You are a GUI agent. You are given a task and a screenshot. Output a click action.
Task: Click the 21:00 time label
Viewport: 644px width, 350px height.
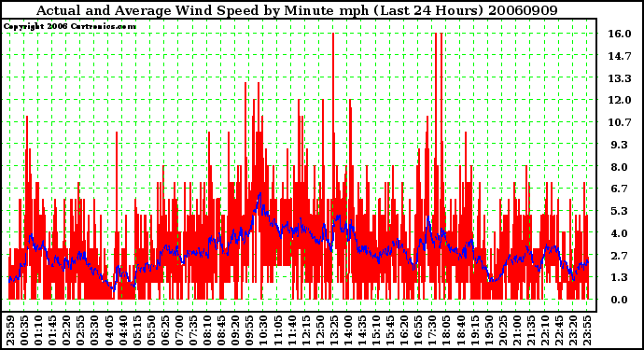tap(517, 330)
